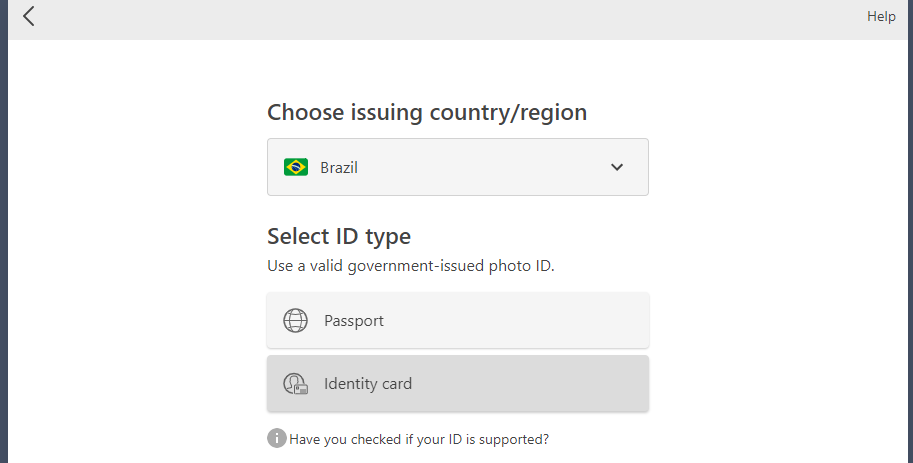Click the "Select ID type" heading
Viewport: 913px width, 463px height.
click(x=339, y=236)
